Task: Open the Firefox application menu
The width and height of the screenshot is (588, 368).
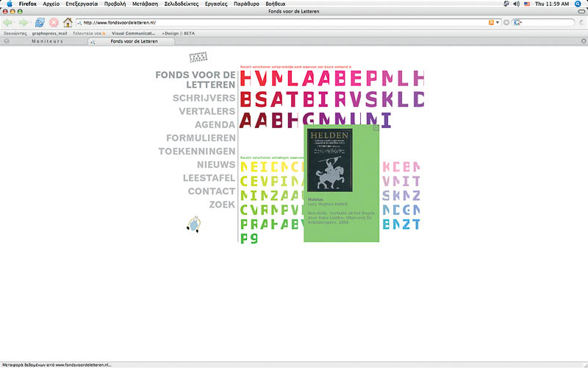Action: tap(27, 4)
